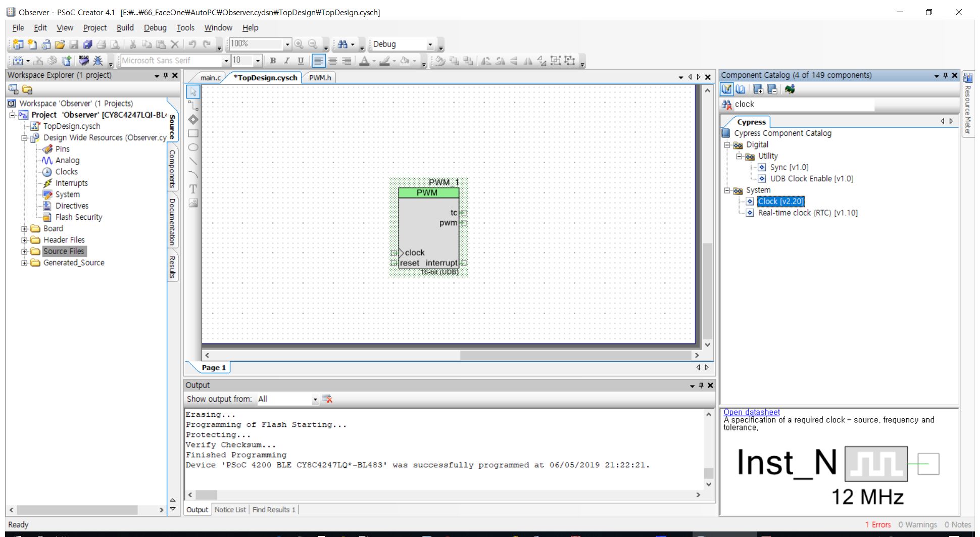This screenshot has height=537, width=980.
Task: Open the Find Results 1 tab
Action: click(x=274, y=510)
